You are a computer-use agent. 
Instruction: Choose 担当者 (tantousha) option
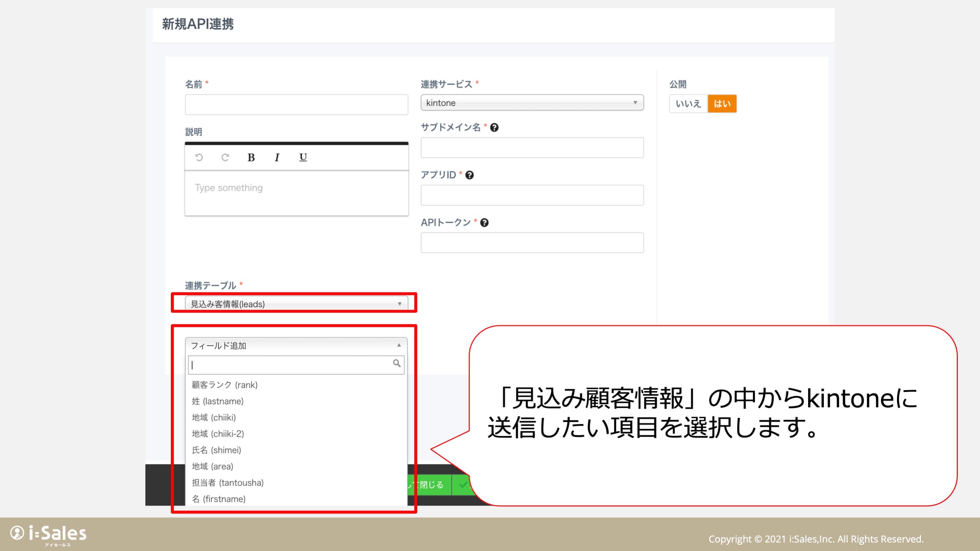pos(227,482)
